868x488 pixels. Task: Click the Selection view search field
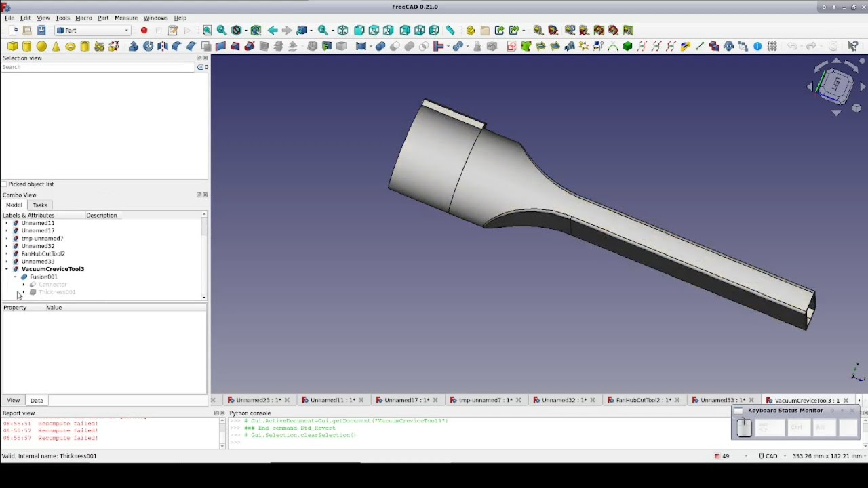(98, 67)
